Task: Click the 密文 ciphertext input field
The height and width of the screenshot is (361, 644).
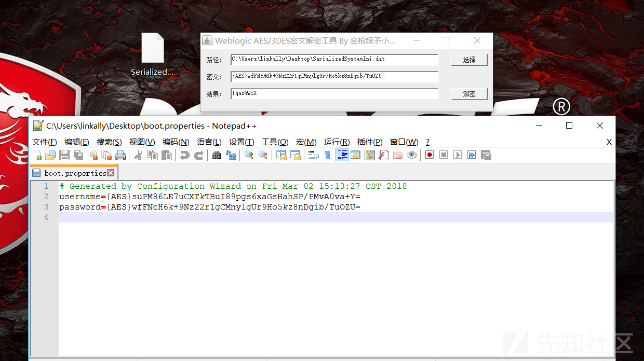Action: [x=334, y=77]
